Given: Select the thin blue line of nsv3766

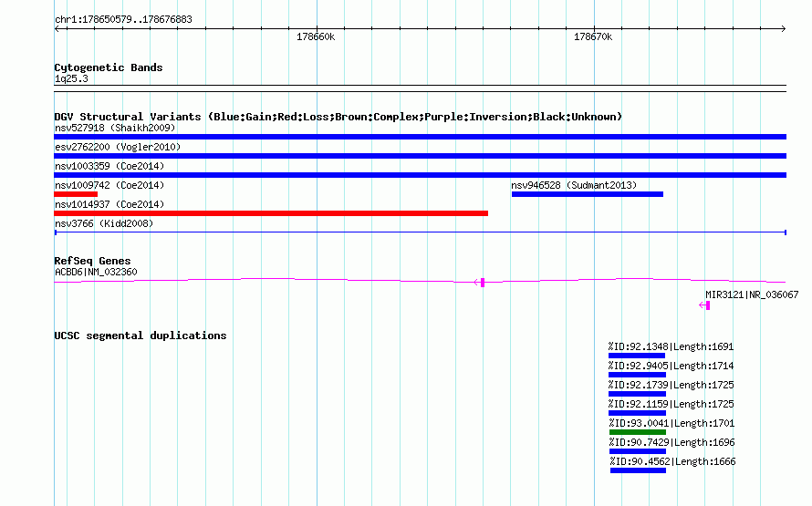Looking at the screenshot, I should pos(420,232).
